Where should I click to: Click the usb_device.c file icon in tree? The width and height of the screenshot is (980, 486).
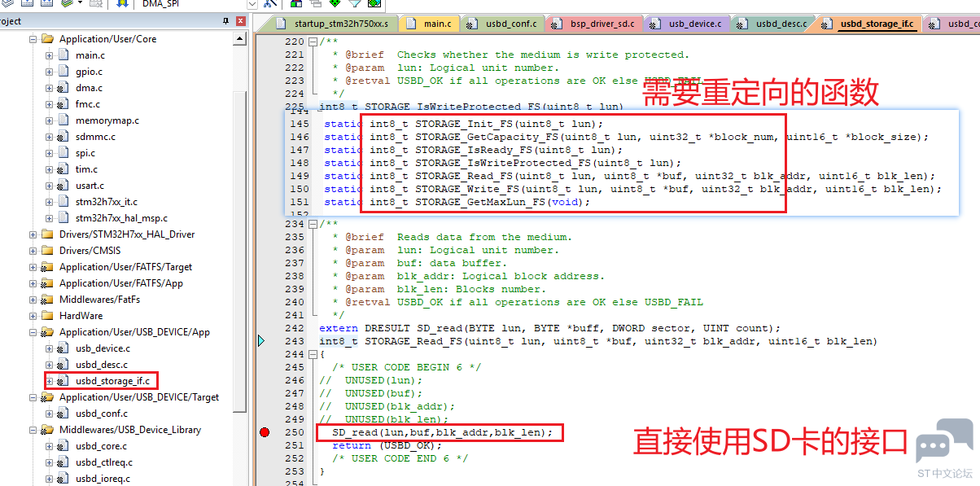(x=62, y=348)
